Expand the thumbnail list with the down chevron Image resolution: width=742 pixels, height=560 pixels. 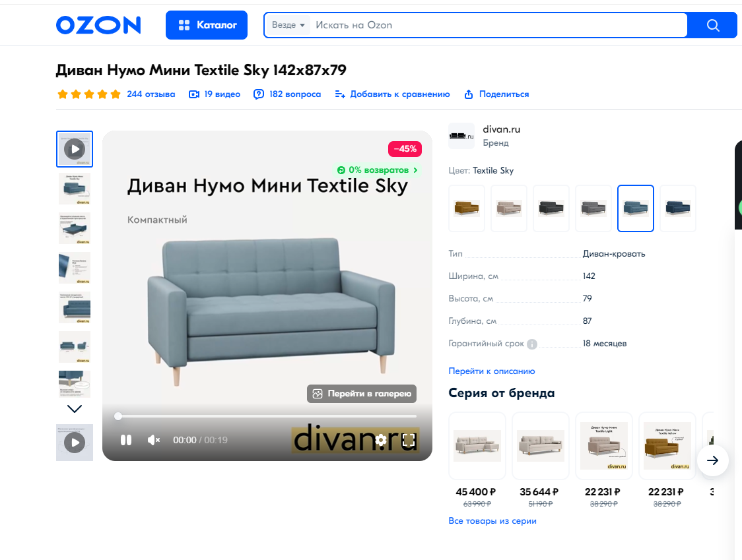click(75, 409)
